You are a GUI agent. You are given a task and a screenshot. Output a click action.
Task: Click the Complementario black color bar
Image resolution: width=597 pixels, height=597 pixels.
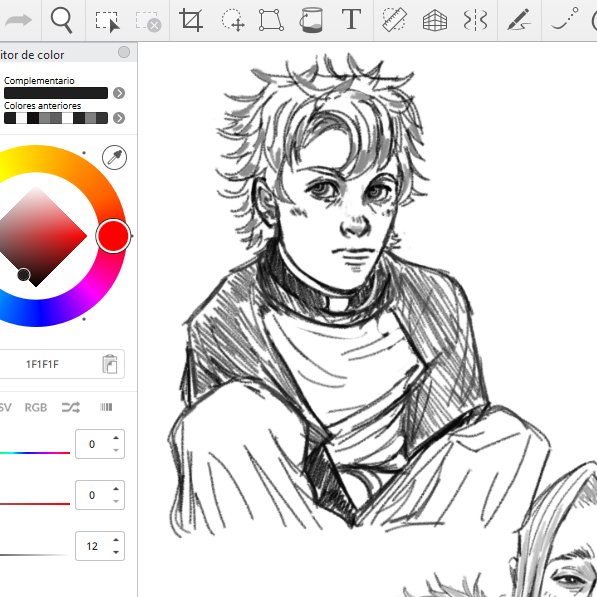pos(56,93)
